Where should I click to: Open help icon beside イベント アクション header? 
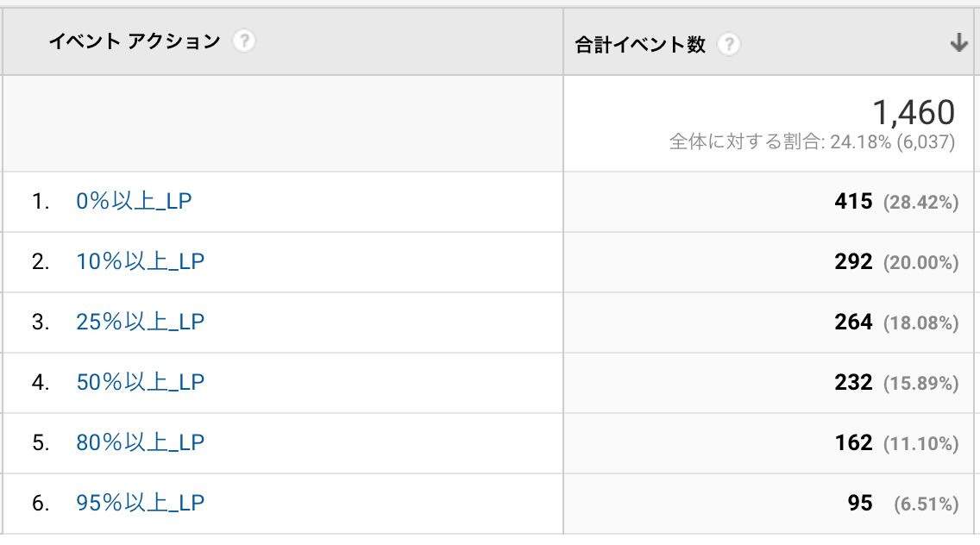pos(244,41)
